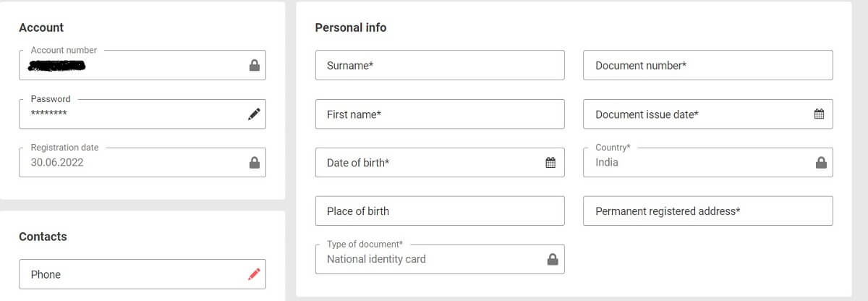Click the lock icon beside Account number
Screen dimensions: 868x301
(254, 65)
